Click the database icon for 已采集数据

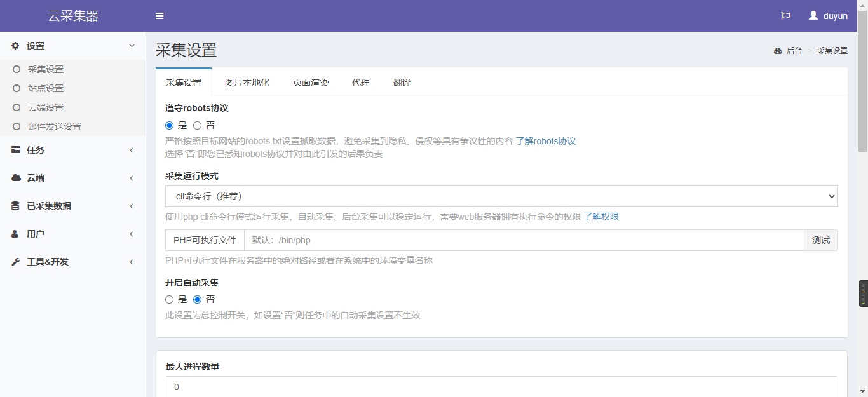16,206
